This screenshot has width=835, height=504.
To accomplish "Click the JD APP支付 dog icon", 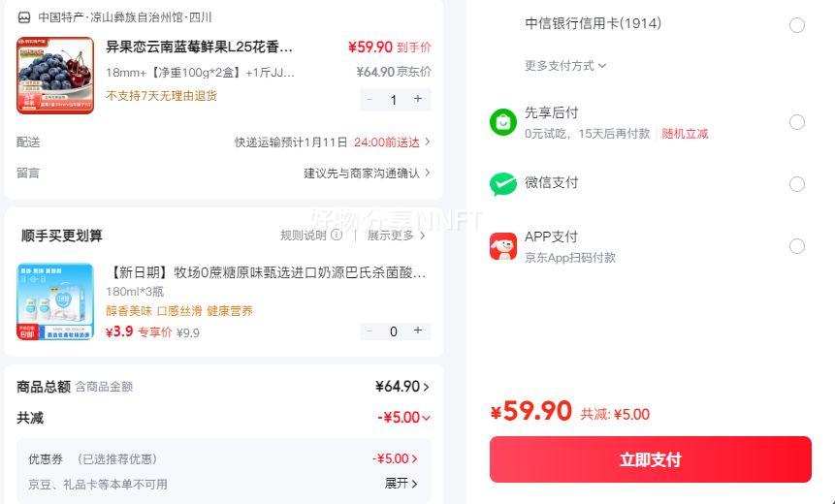I will click(x=503, y=246).
